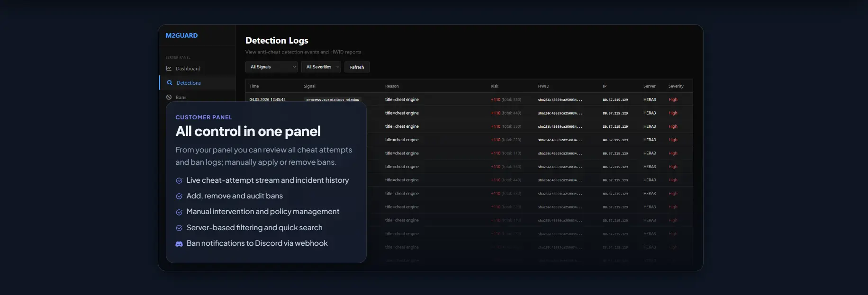This screenshot has width=868, height=295.
Task: Click the 'From your panel you can review' paragraph
Action: pos(264,156)
